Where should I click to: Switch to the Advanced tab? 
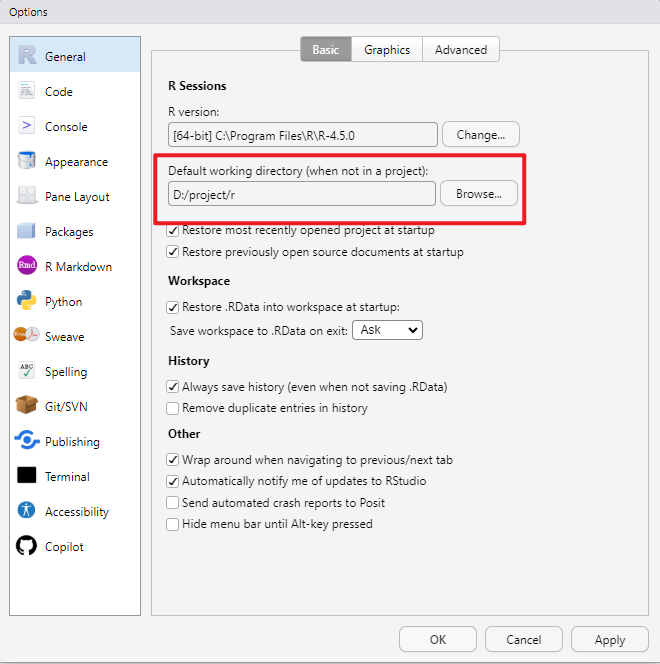click(460, 50)
